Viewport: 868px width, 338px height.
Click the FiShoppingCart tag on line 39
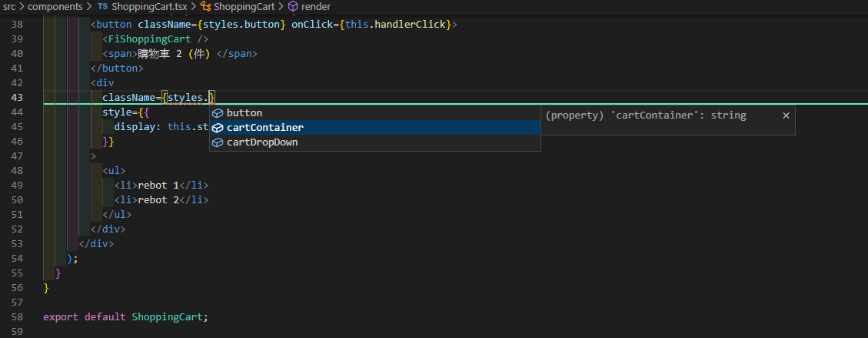(x=158, y=39)
